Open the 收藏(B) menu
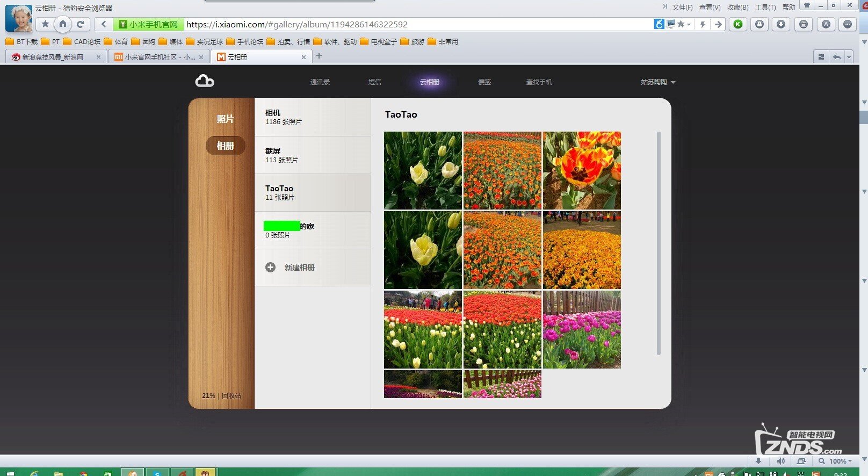Viewport: 868px width, 476px height. tap(737, 7)
